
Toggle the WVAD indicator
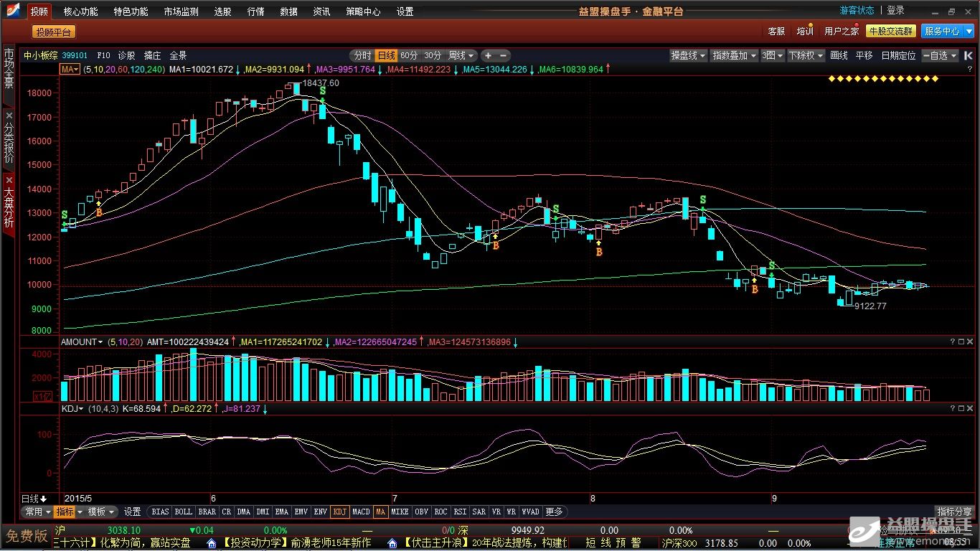point(530,512)
